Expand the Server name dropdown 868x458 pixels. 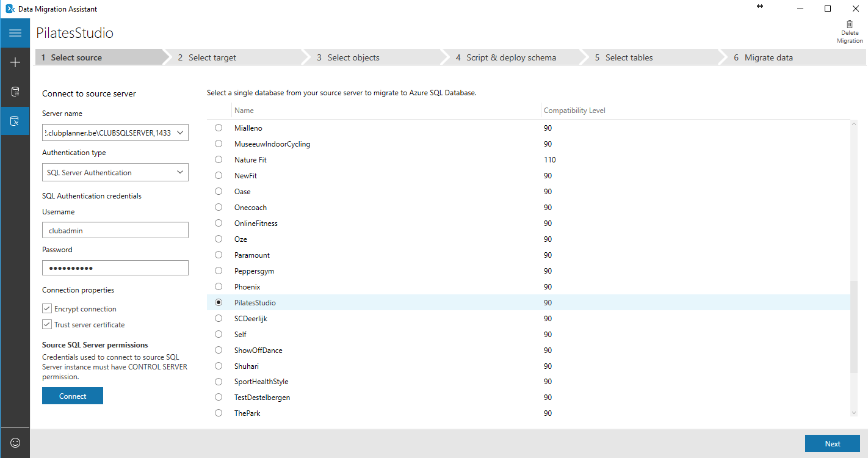[180, 133]
